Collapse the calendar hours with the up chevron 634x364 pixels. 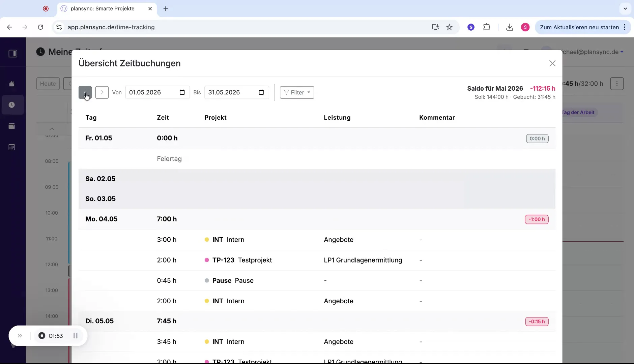52,129
